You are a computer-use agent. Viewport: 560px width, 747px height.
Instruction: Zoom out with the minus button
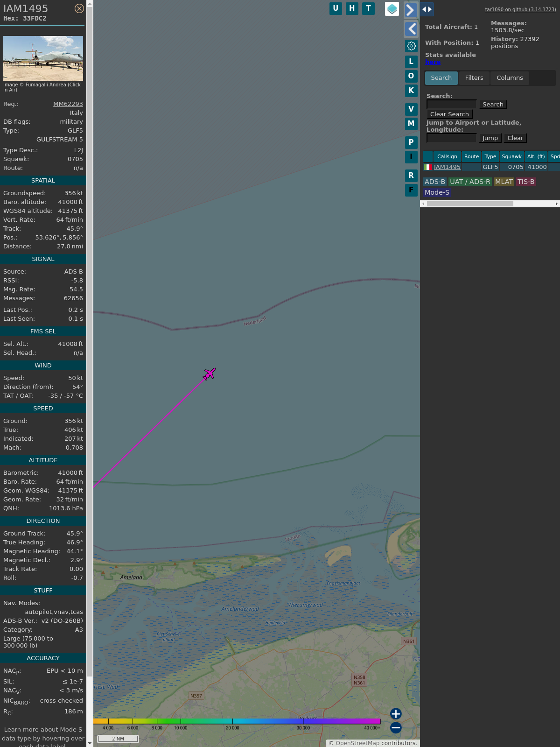tap(396, 728)
